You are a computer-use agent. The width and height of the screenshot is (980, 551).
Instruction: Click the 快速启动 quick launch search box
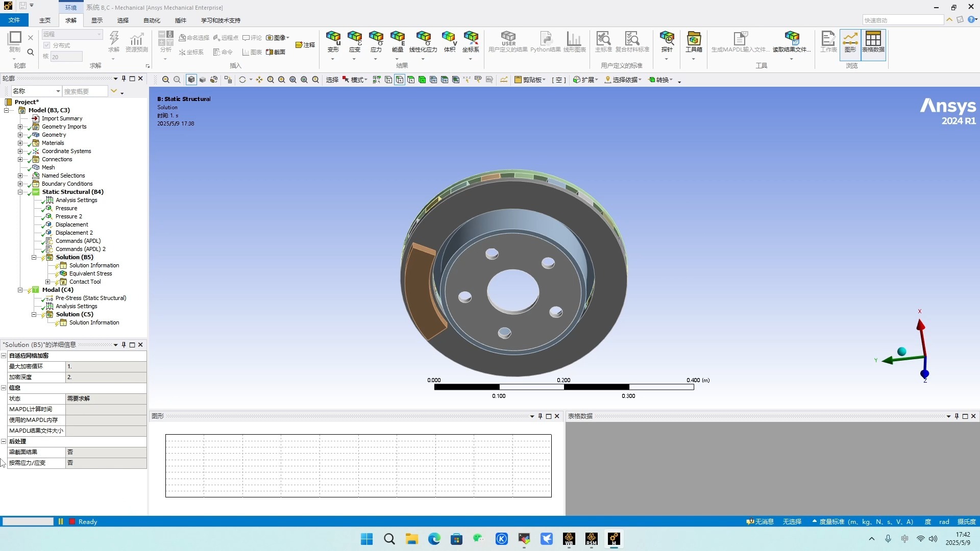click(903, 20)
